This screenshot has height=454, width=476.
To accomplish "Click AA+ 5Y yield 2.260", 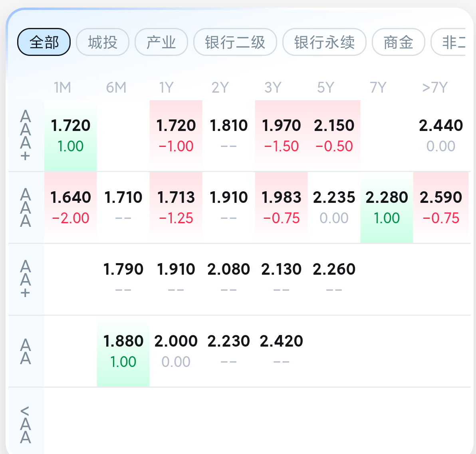I will coord(334,278).
